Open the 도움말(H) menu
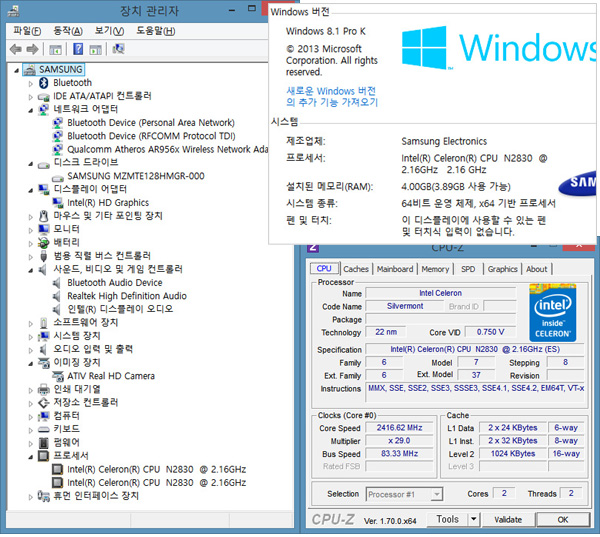This screenshot has height=537, width=600. coord(156,31)
